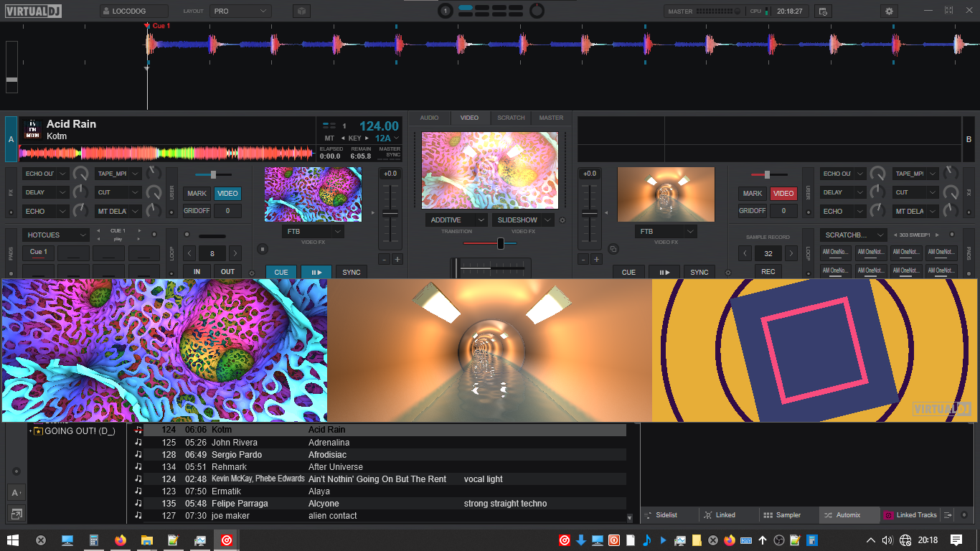
Task: Set loop OUT point on left deck
Action: coord(227,272)
